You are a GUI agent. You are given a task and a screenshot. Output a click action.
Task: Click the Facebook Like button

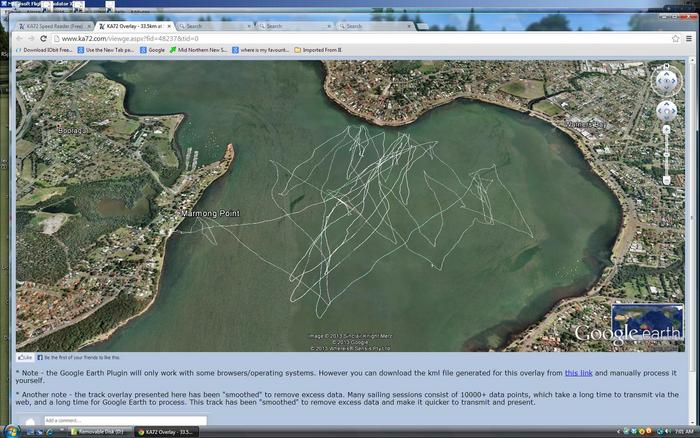click(x=24, y=357)
